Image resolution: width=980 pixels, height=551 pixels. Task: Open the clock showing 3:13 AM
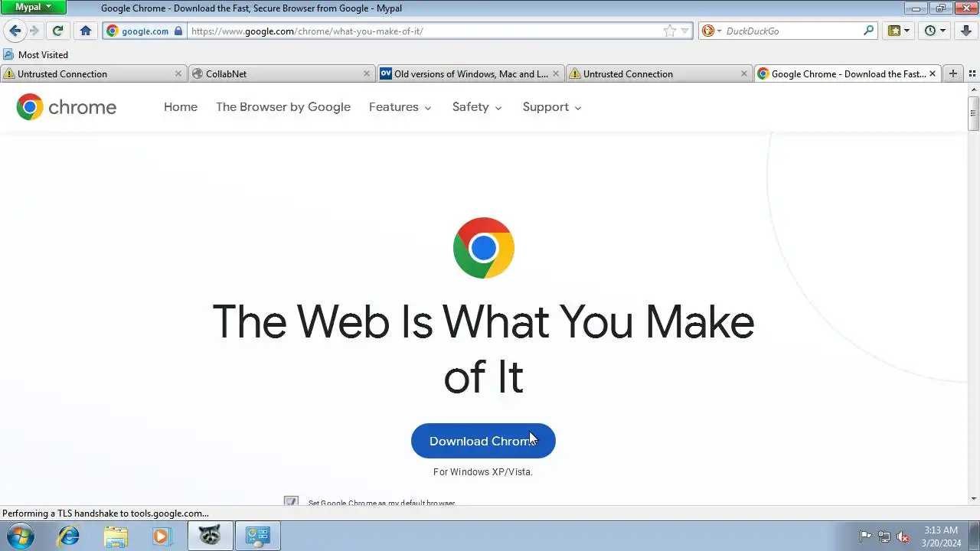point(942,536)
